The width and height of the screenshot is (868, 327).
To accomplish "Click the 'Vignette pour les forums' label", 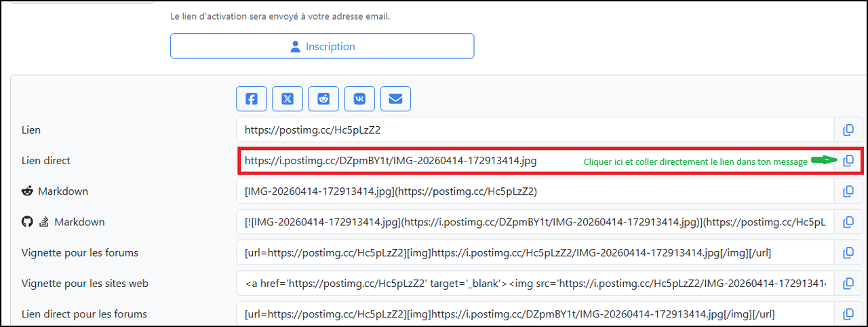I will click(x=80, y=252).
